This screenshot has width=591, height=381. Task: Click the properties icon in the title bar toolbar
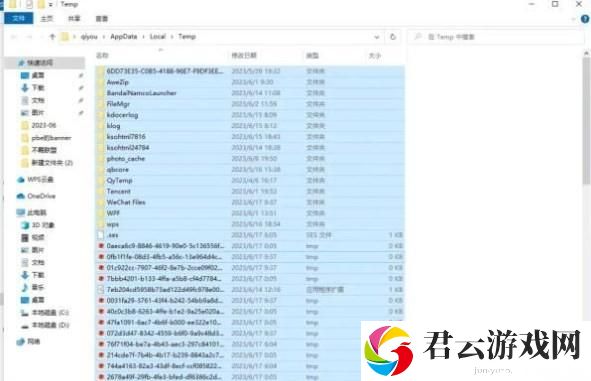[29, 5]
